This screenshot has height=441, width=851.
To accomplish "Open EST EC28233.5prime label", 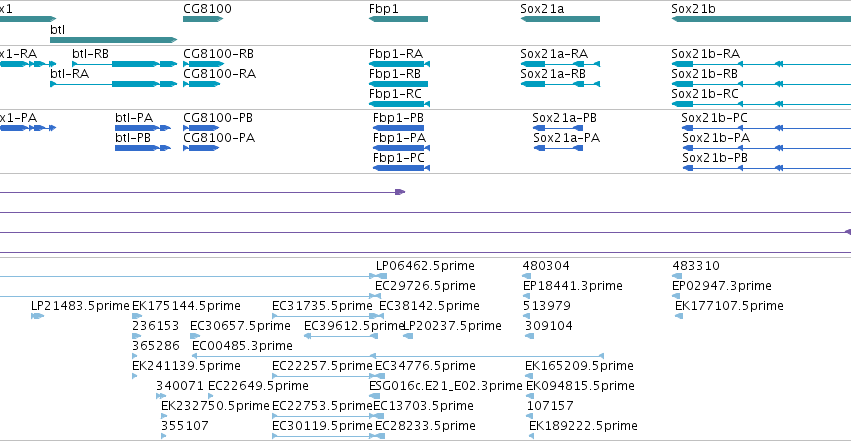I will (426, 426).
